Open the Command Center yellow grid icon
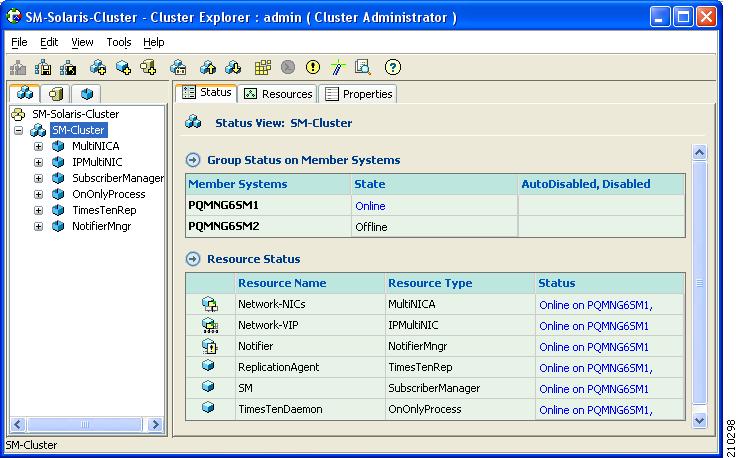This screenshot has width=736, height=458. point(263,68)
